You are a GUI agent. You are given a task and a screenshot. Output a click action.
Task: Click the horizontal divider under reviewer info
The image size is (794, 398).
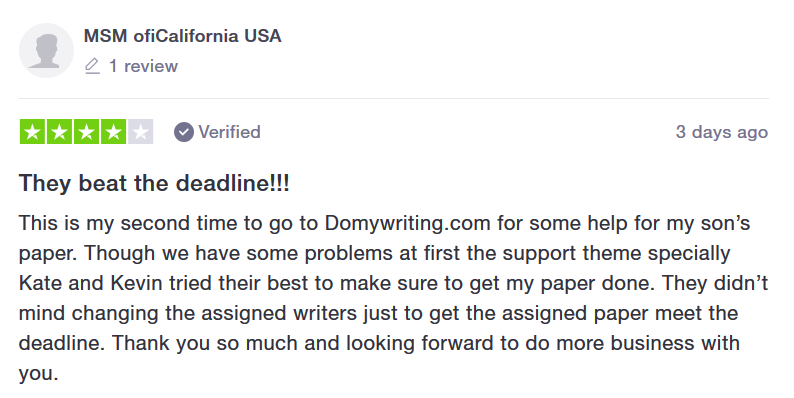point(394,98)
